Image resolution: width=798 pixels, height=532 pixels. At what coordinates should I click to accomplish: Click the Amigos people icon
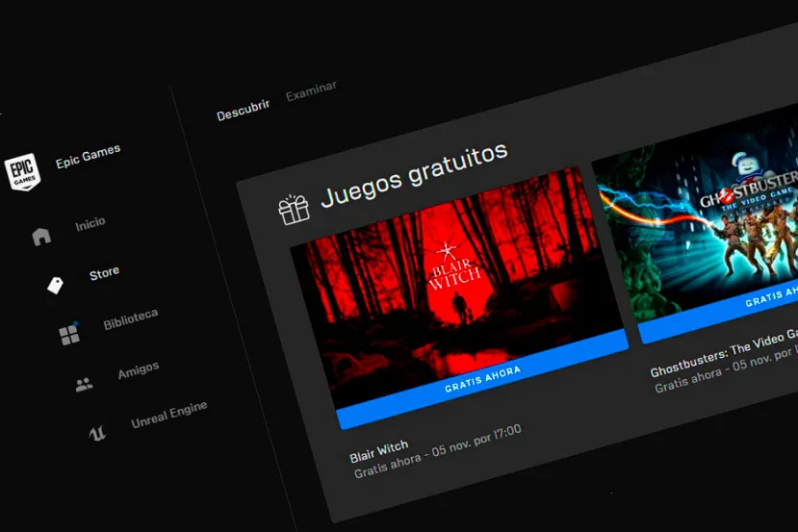[84, 385]
